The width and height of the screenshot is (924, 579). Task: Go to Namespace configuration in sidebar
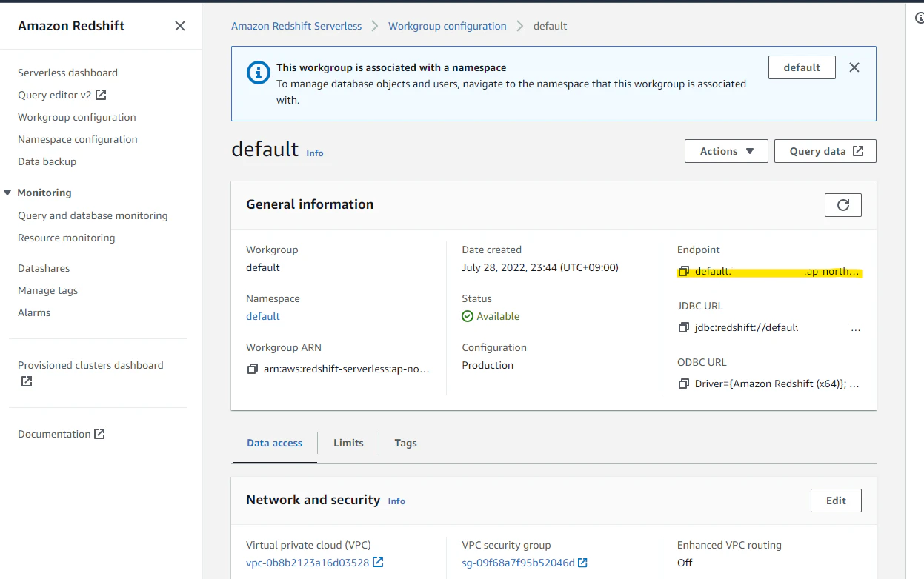click(78, 139)
